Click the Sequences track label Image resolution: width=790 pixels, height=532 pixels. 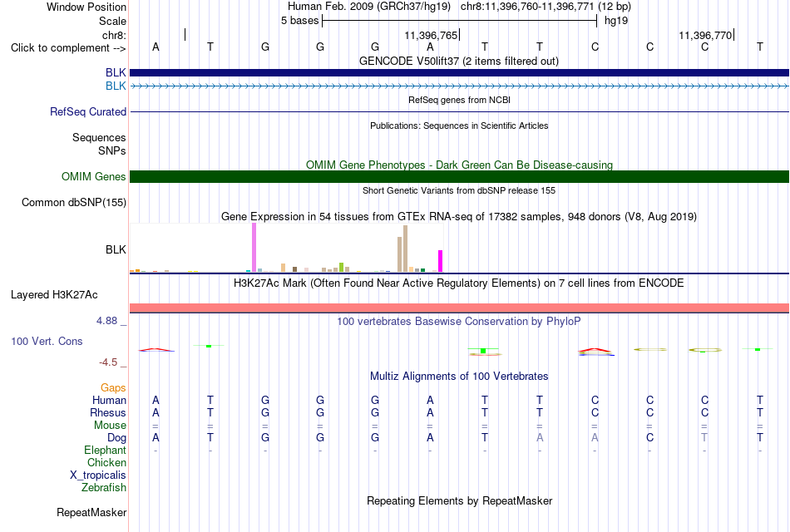tap(99, 137)
